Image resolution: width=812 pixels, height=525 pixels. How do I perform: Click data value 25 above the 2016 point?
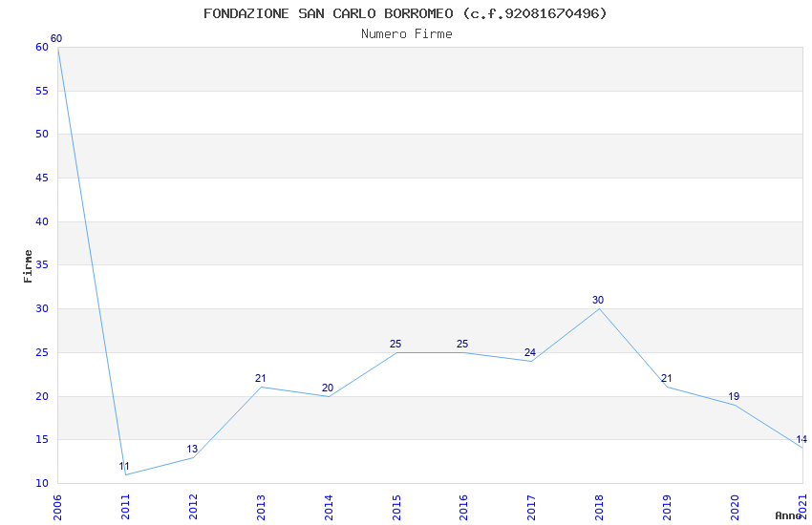click(x=462, y=344)
